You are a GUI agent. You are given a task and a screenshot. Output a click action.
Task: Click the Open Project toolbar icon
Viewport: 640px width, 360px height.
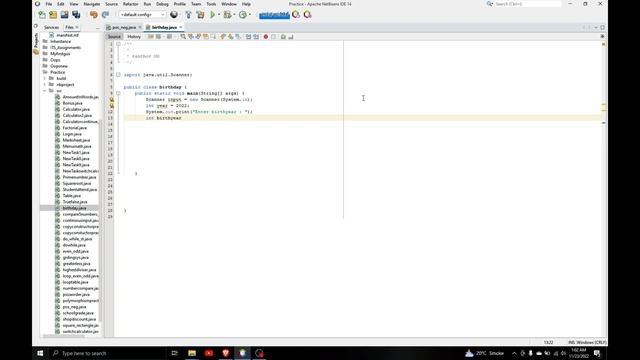pos(64,15)
